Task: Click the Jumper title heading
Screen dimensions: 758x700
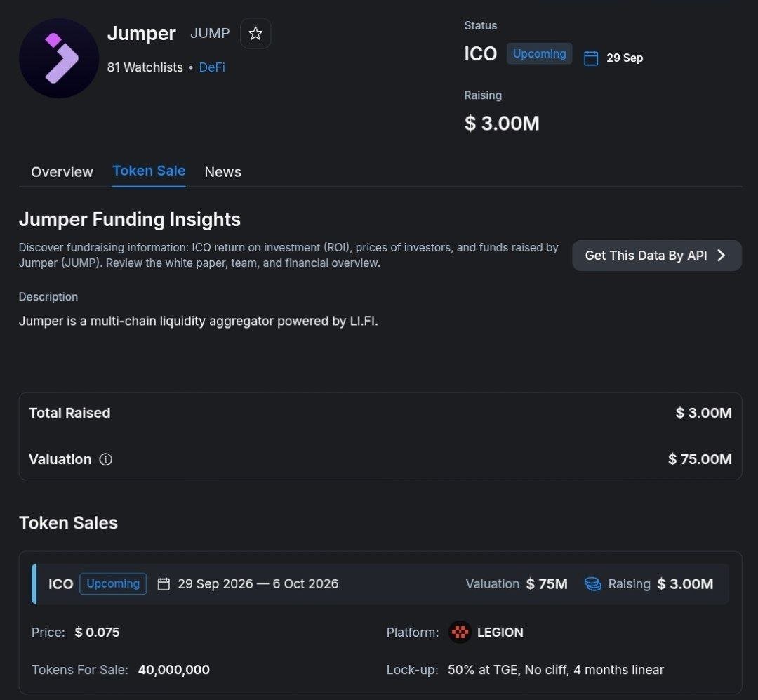Action: pyautogui.click(x=141, y=34)
